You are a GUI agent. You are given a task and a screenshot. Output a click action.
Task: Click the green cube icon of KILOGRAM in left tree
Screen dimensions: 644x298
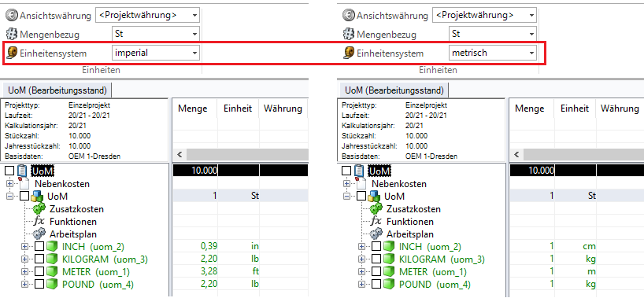click(51, 259)
